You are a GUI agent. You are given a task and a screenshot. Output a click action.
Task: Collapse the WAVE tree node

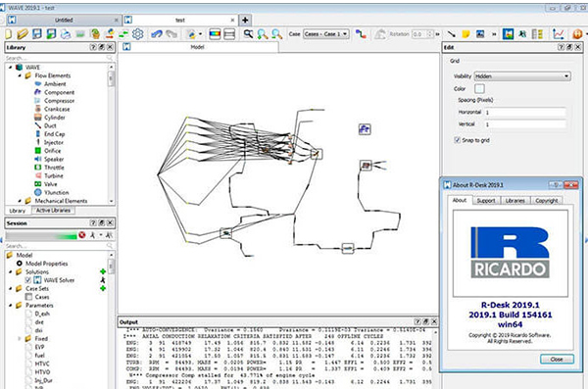point(11,68)
